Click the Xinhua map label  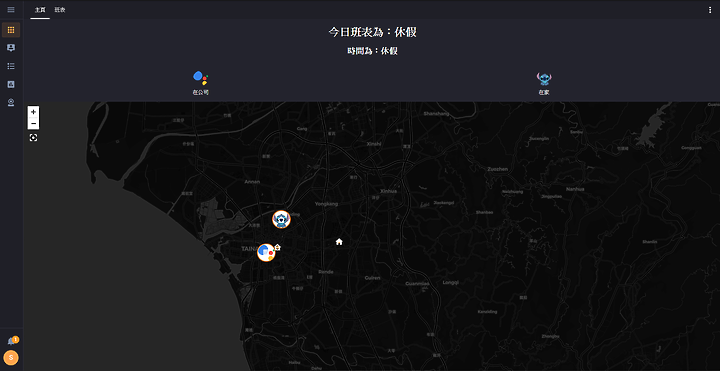point(388,191)
